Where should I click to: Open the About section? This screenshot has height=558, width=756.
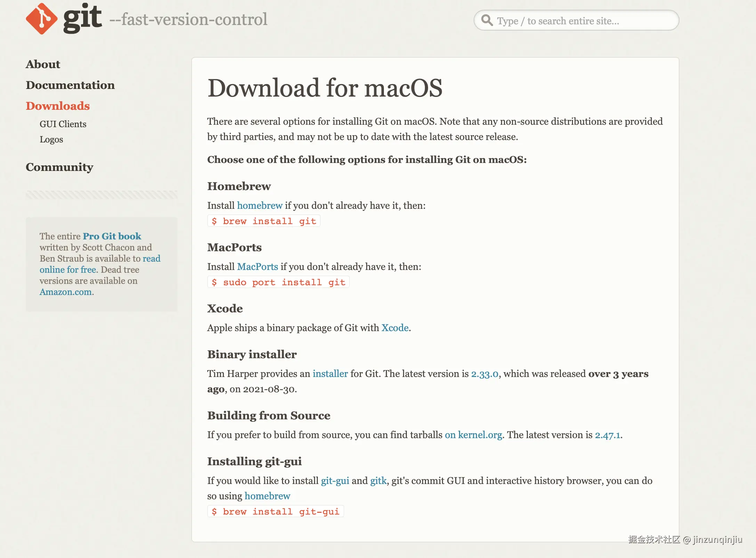[43, 64]
